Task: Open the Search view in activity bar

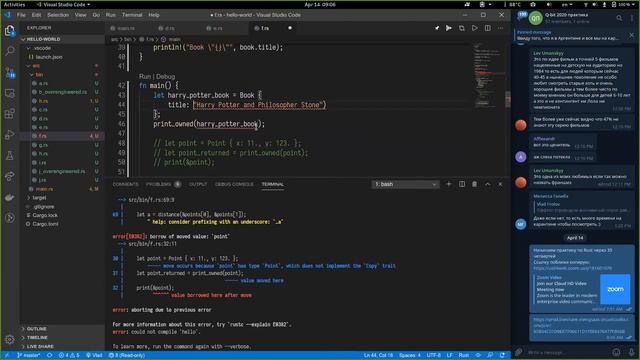Action: coord(10,51)
